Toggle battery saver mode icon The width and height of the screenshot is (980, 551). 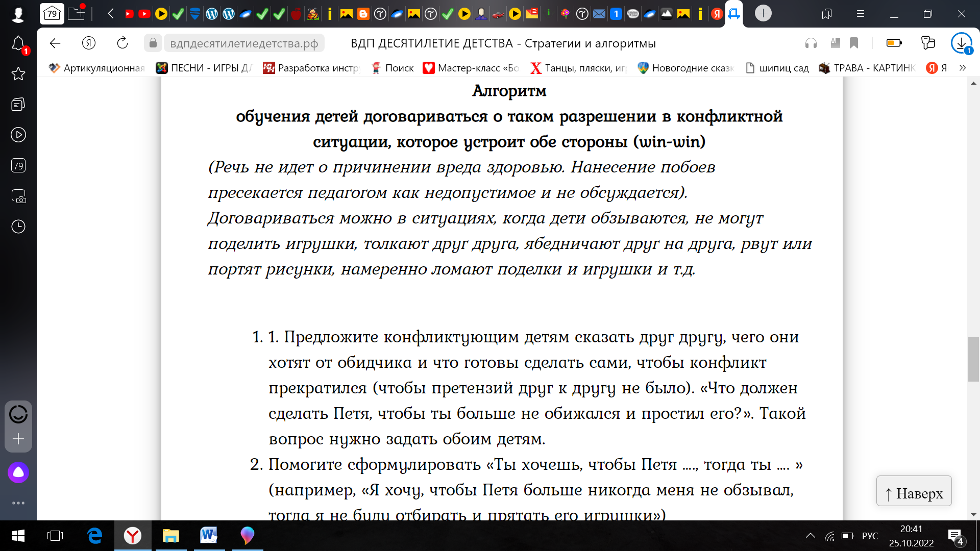pyautogui.click(x=894, y=43)
